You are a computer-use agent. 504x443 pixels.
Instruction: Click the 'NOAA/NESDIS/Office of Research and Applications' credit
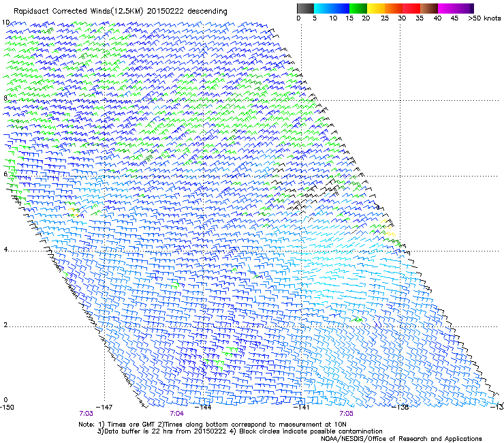[x=401, y=439]
